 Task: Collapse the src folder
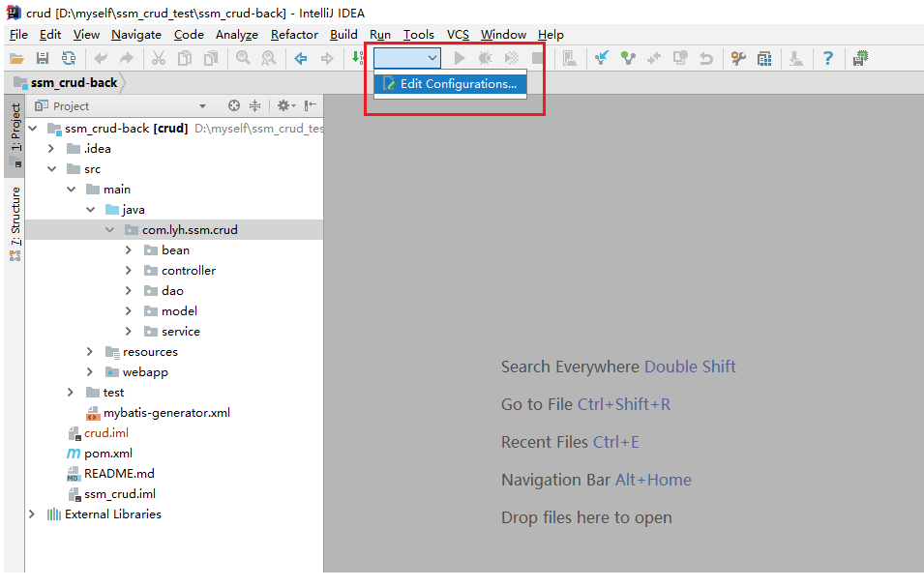[x=52, y=169]
